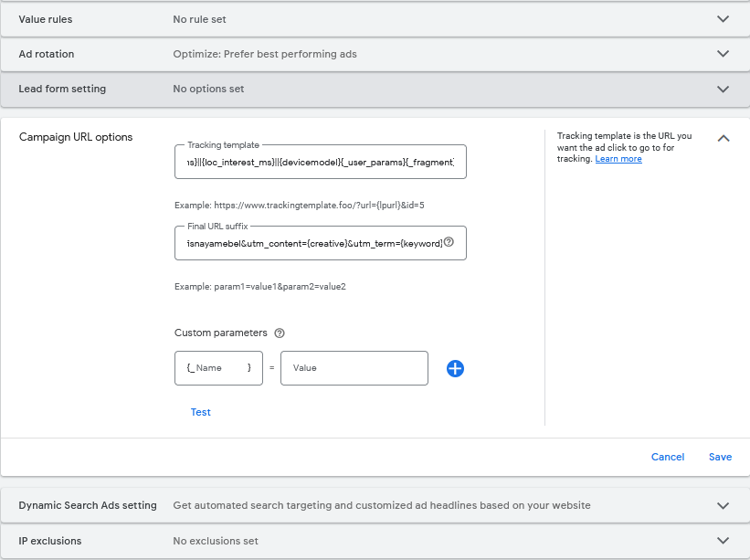750x560 pixels.
Task: Expand Dynamic Search Ads setting chevron
Action: 724,505
